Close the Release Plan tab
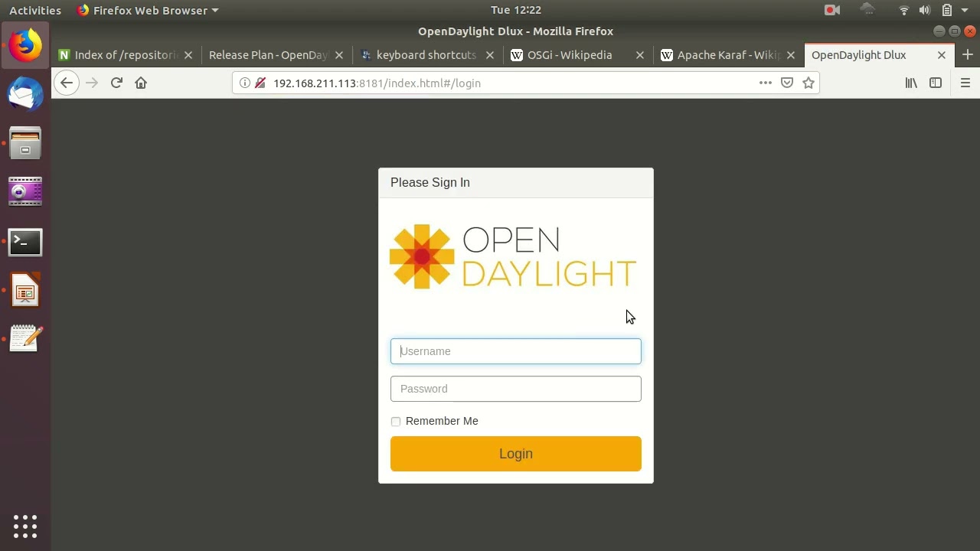 click(x=338, y=55)
